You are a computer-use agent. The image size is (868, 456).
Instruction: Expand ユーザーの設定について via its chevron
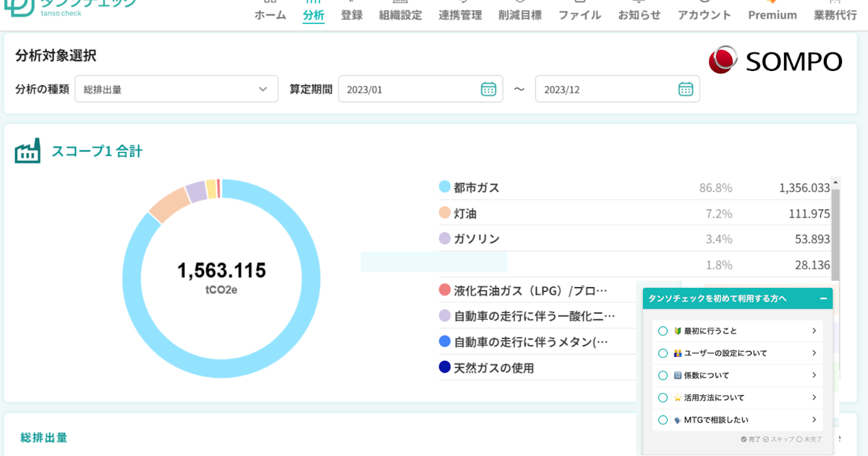[814, 353]
